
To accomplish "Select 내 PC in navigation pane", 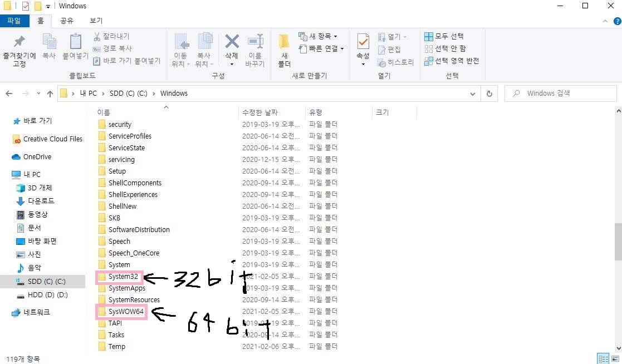I will click(x=32, y=174).
